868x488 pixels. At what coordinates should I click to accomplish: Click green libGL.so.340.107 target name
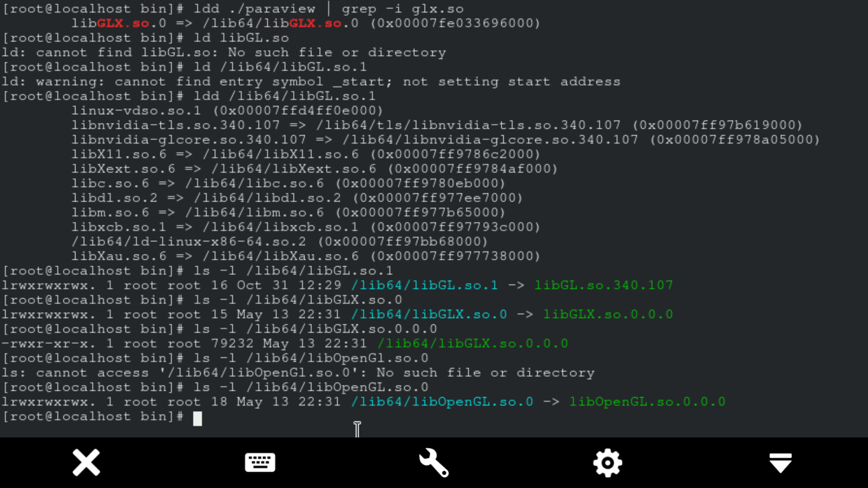(x=604, y=285)
